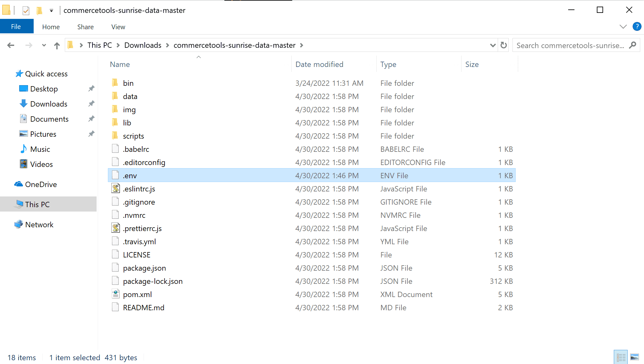
Task: Sort files by the Date modified column
Action: [319, 64]
